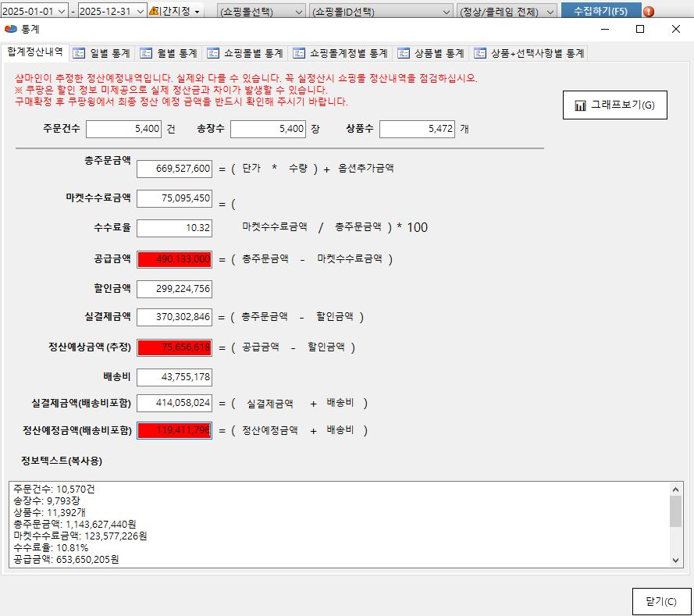The width and height of the screenshot is (694, 616).
Task: Click the 정보텍스트 box scrollbar down arrow
Action: tap(676, 561)
